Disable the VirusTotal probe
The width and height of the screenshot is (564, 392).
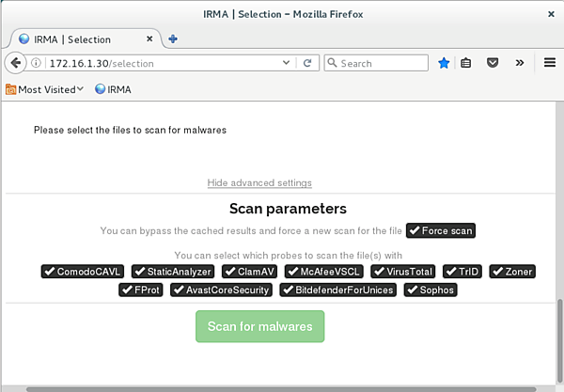403,272
